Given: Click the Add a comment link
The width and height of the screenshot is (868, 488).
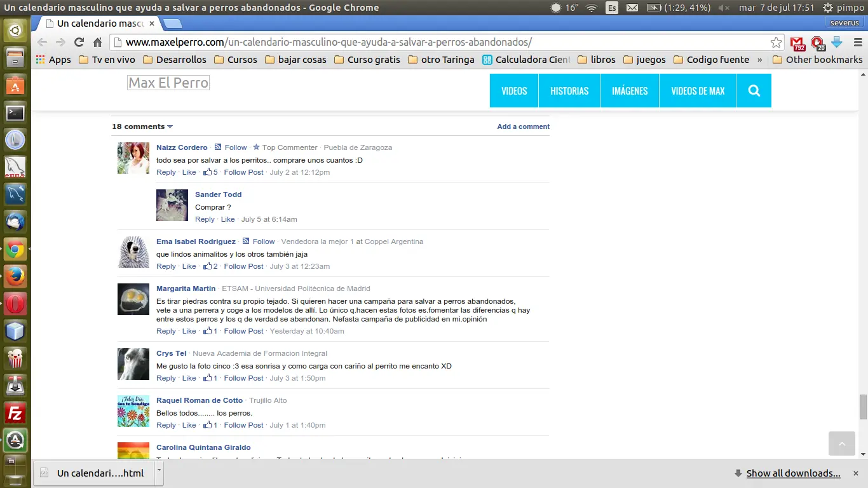Looking at the screenshot, I should coord(523,126).
